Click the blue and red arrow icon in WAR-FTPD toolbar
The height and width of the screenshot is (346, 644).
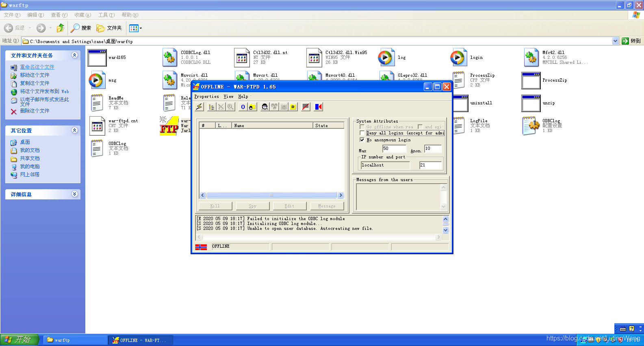pos(319,107)
